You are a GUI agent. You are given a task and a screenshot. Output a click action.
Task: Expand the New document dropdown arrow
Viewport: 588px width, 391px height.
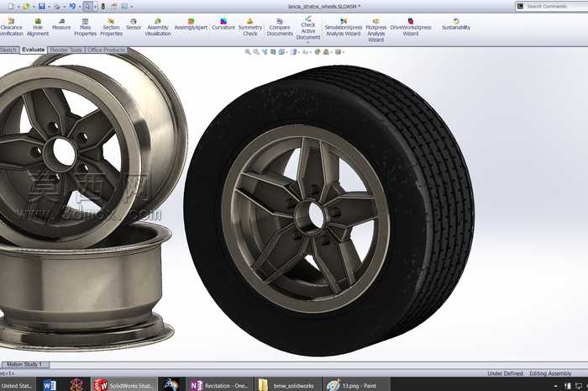(18, 7)
